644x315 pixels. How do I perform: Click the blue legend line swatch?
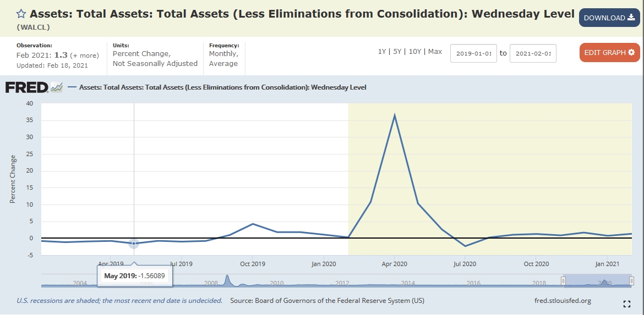(71, 87)
